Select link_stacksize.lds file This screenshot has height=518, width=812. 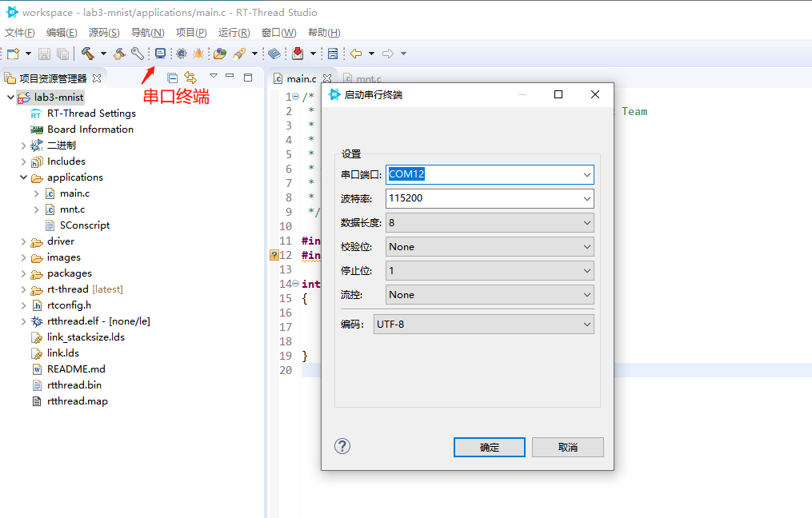point(86,337)
